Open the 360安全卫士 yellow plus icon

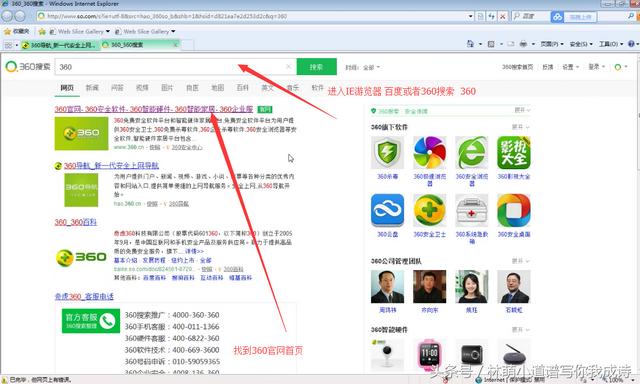[x=429, y=210]
